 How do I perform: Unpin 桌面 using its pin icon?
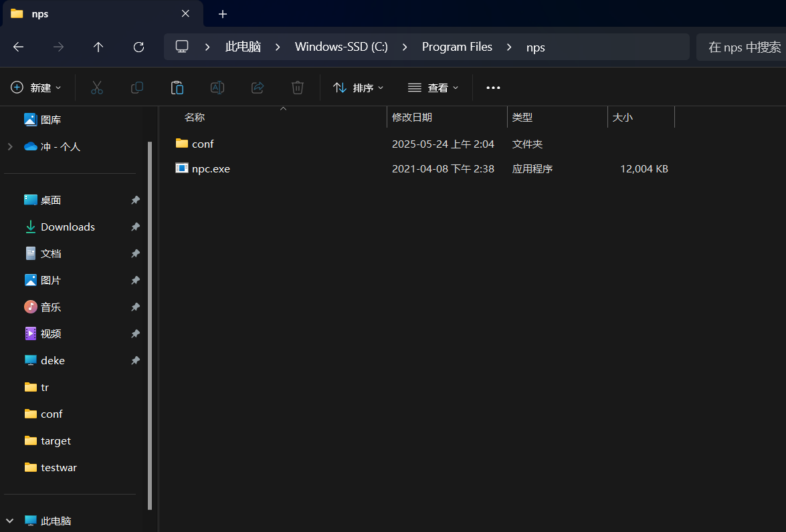[x=135, y=200]
